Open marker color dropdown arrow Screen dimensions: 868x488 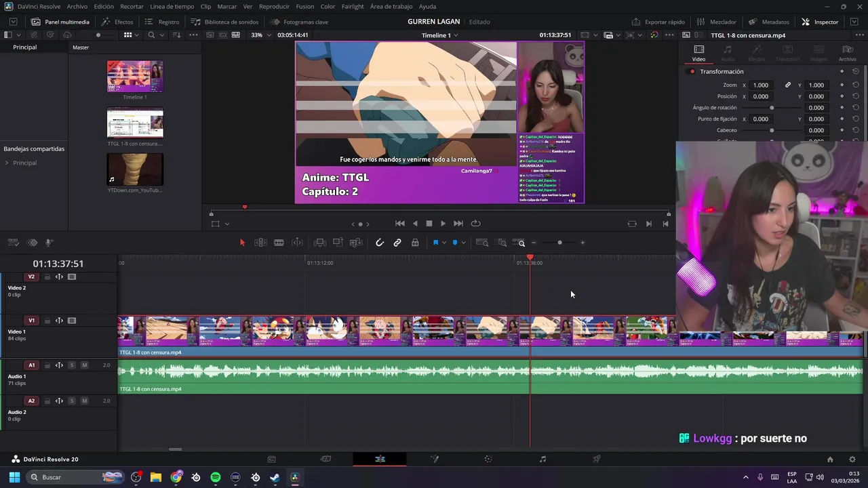click(x=463, y=243)
